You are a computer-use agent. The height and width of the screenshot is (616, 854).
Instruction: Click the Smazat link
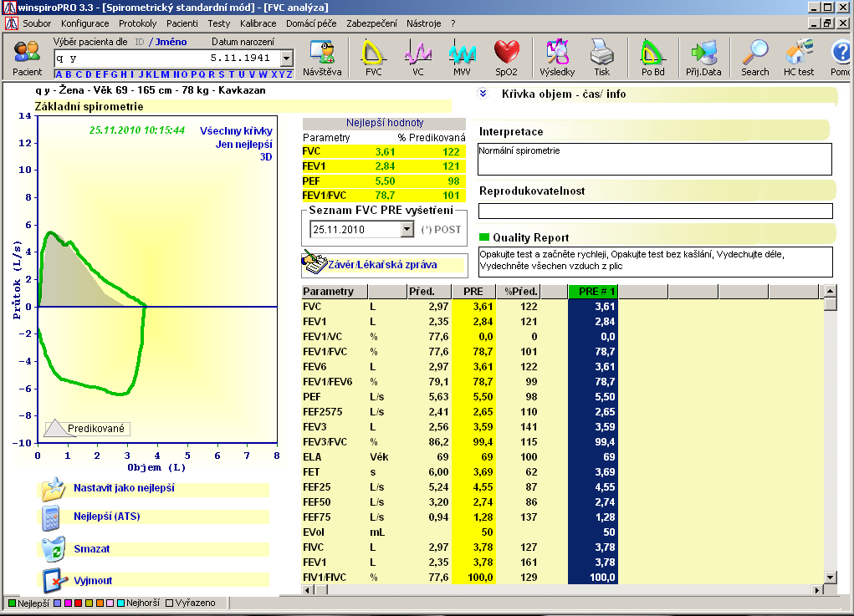[x=91, y=549]
